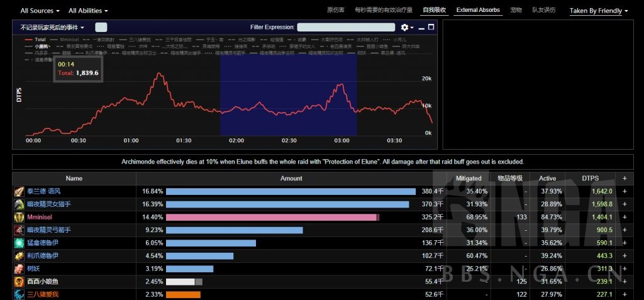Click the 1,642.0 DTPS value

[602, 191]
